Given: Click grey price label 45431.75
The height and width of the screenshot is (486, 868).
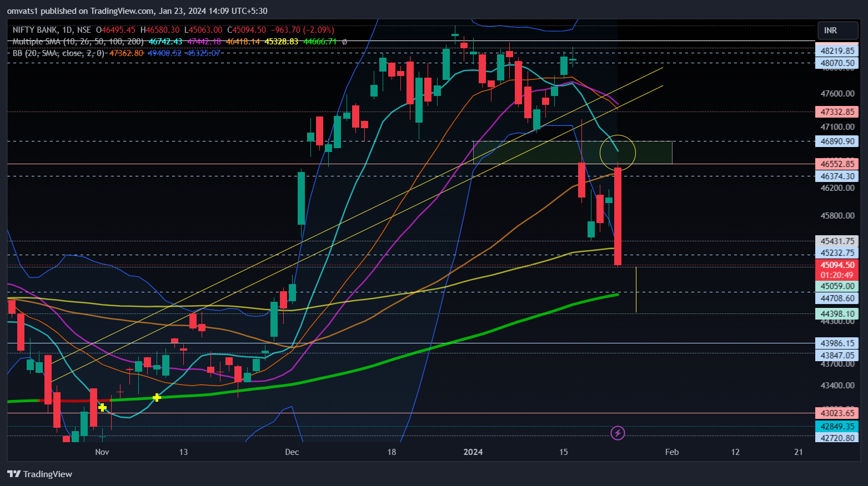Looking at the screenshot, I should 837,241.
